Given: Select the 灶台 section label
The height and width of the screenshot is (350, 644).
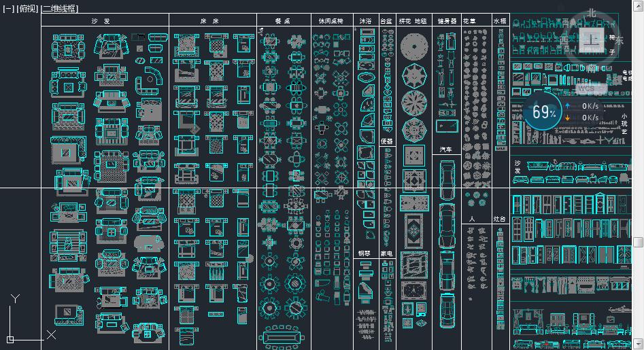Looking at the screenshot, I should [499, 219].
